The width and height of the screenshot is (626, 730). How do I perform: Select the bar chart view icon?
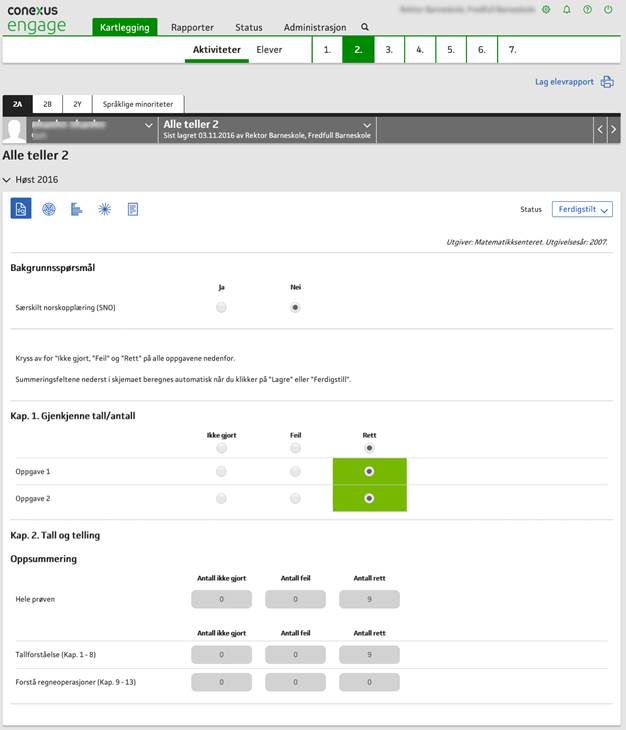(76, 209)
